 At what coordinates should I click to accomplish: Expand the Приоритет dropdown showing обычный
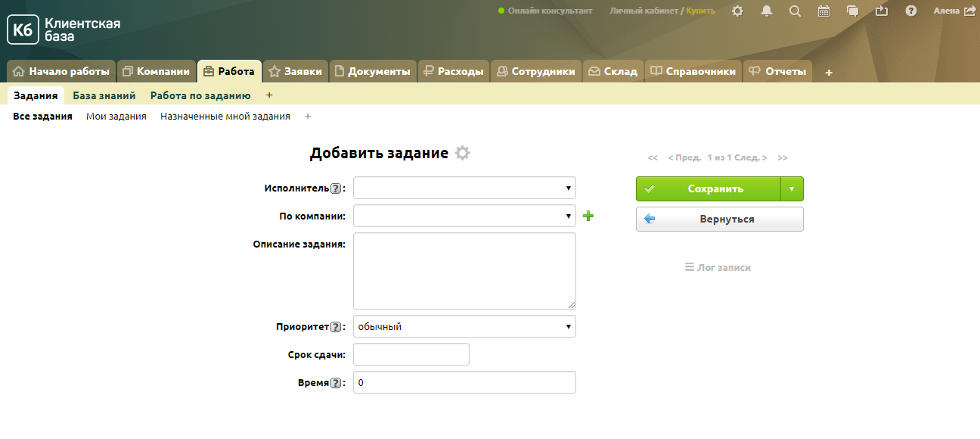464,326
